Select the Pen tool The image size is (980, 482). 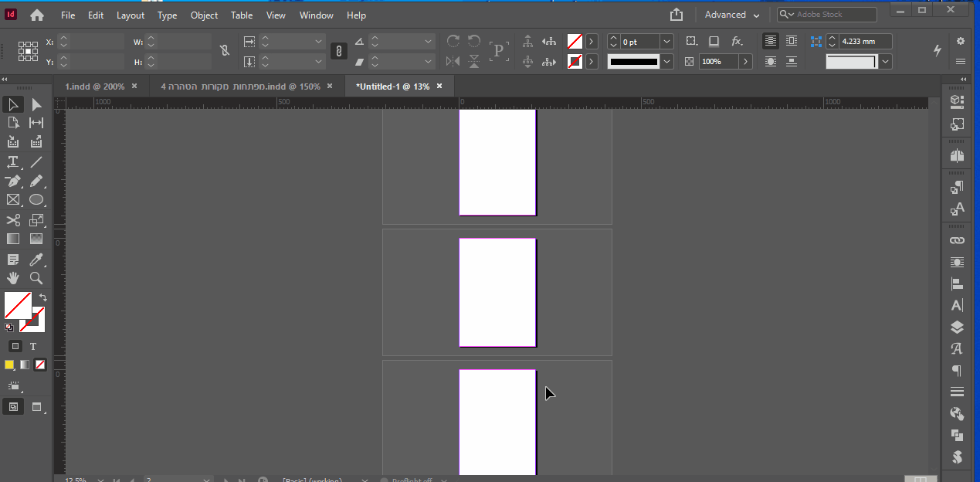(13, 182)
